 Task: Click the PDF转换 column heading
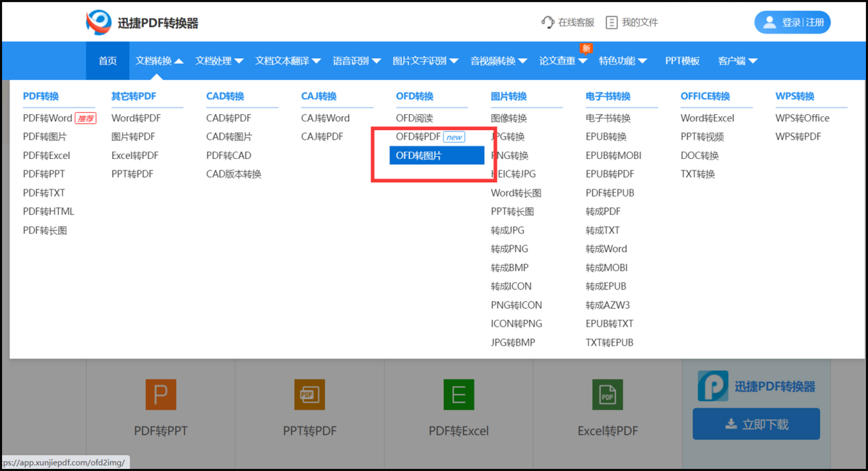(x=41, y=96)
